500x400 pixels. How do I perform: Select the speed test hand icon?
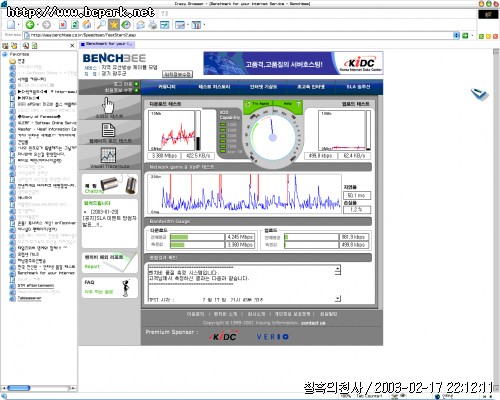[108, 107]
